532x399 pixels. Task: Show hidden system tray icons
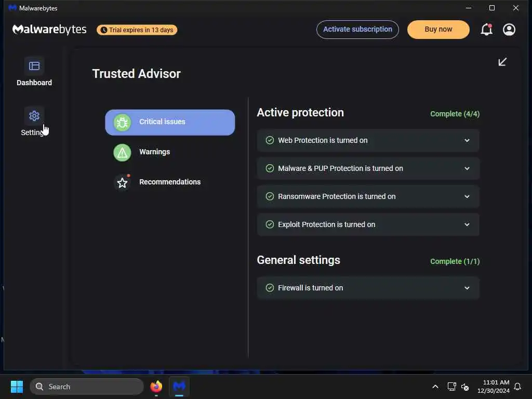click(x=435, y=387)
